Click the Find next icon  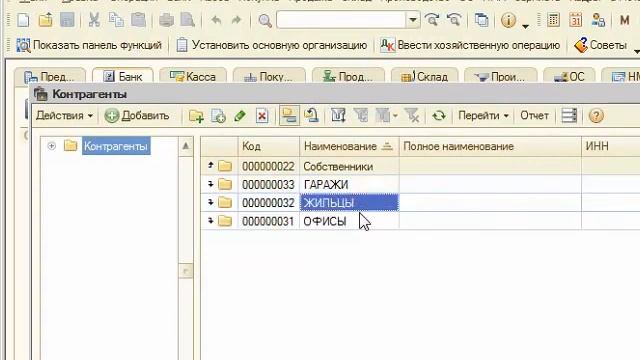432,20
